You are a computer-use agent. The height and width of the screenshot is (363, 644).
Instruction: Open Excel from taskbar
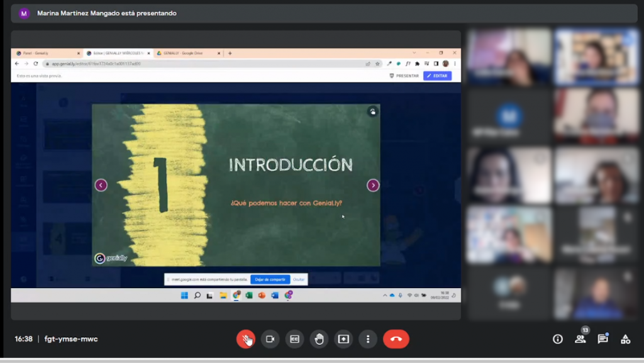pyautogui.click(x=249, y=295)
